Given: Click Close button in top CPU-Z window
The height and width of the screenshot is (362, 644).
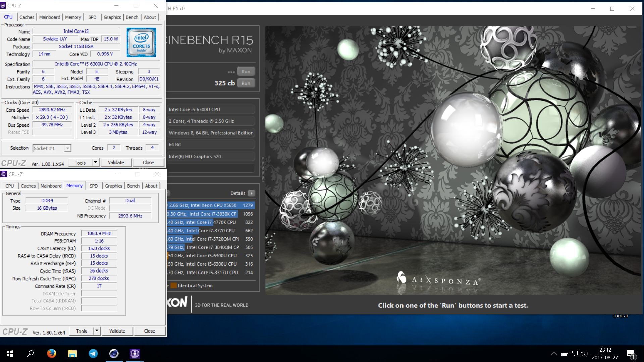Looking at the screenshot, I should (x=148, y=163).
